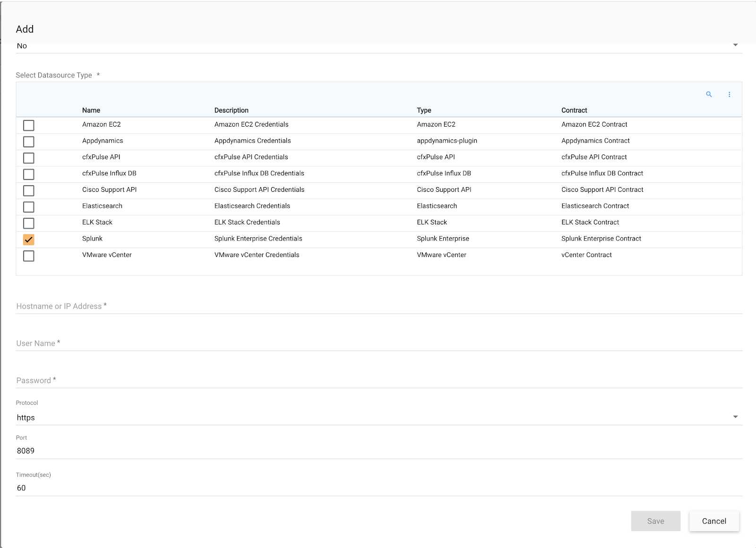
Task: Click the Splunk Enterprise Credentials cell
Action: 258,239
